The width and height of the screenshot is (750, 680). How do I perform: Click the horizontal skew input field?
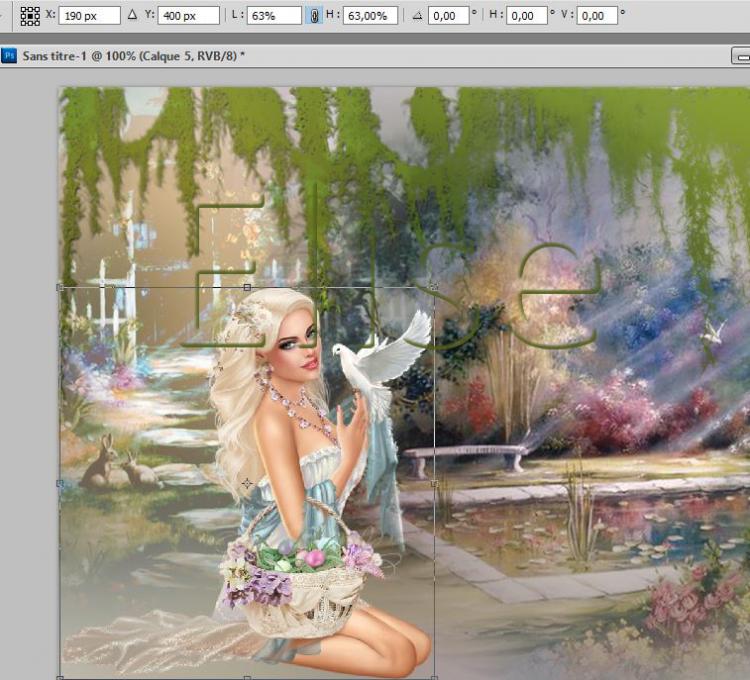tap(526, 16)
